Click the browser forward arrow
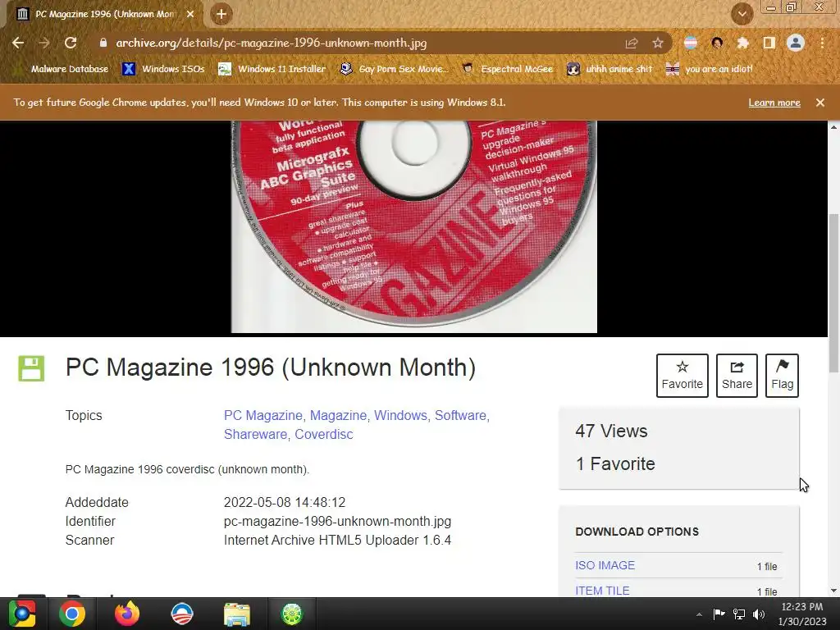 (x=44, y=43)
